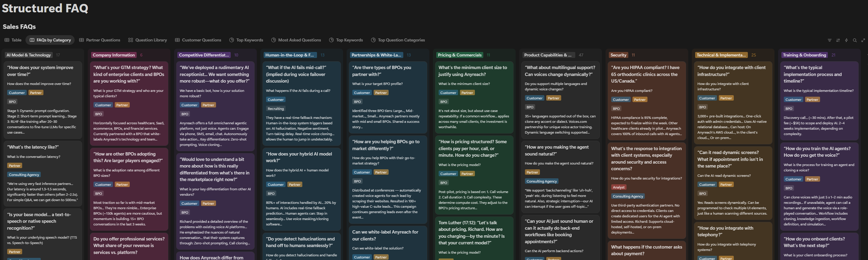Open card "Do you offer professional services?"

pos(129,247)
